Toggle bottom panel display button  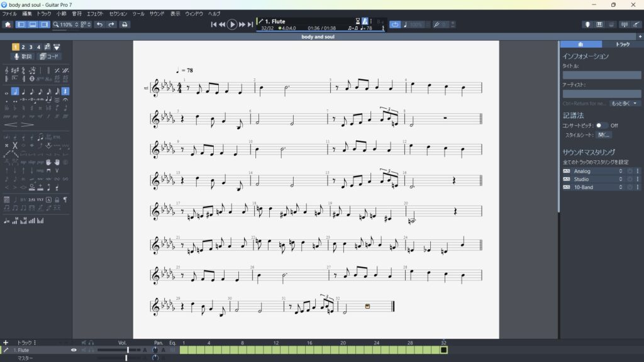[x=33, y=25]
